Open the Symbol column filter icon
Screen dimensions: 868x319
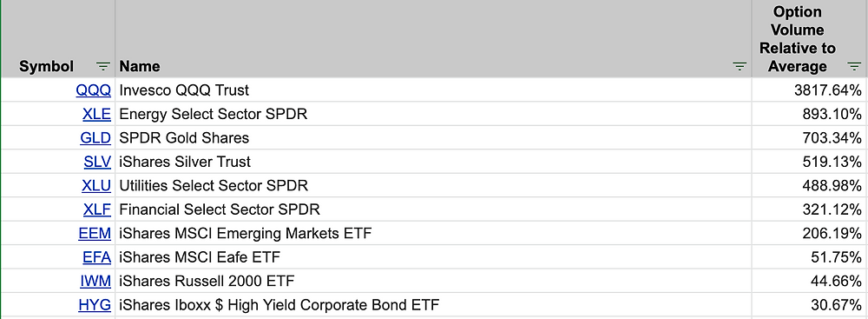coord(103,67)
